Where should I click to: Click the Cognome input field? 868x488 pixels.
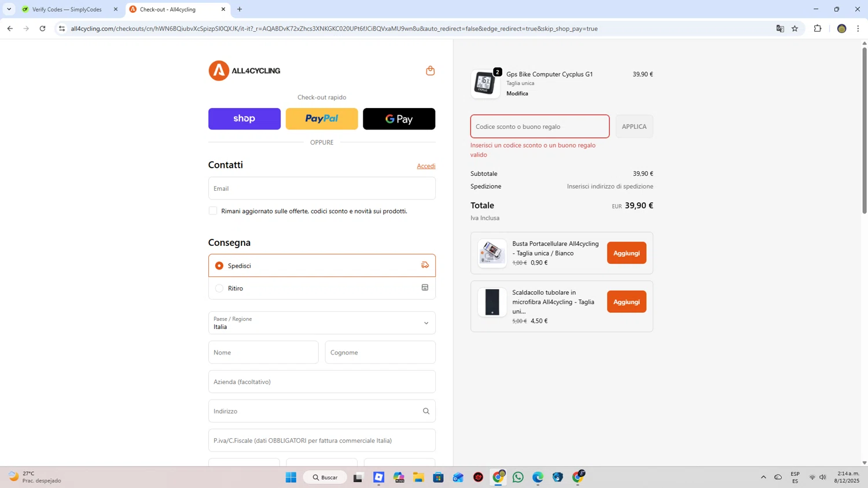pyautogui.click(x=380, y=352)
